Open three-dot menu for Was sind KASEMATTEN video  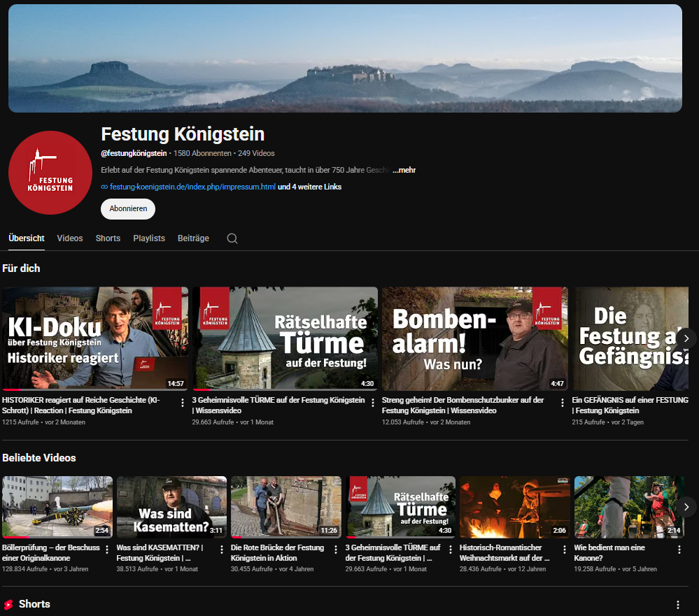click(222, 550)
